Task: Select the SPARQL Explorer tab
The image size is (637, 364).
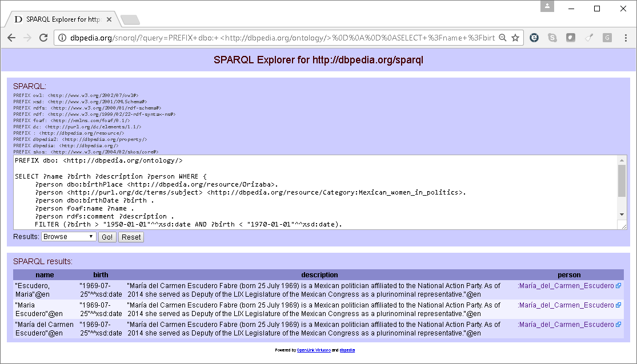Action: click(x=63, y=19)
